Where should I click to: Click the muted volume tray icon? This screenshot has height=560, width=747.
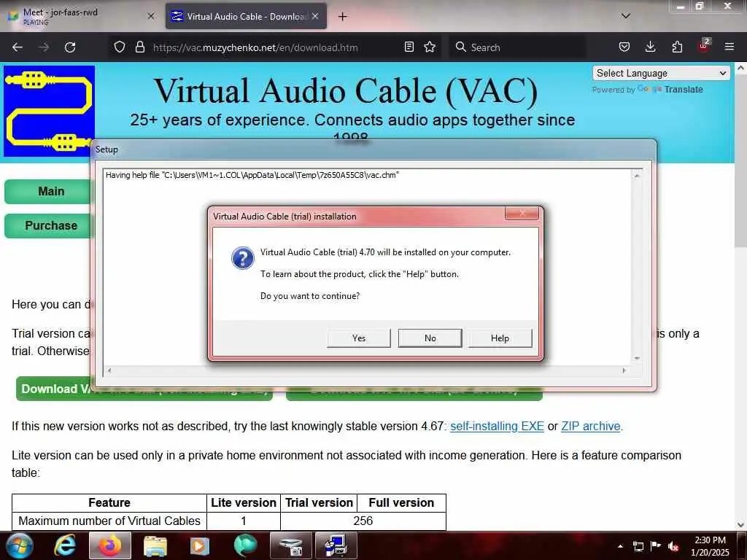coord(673,546)
